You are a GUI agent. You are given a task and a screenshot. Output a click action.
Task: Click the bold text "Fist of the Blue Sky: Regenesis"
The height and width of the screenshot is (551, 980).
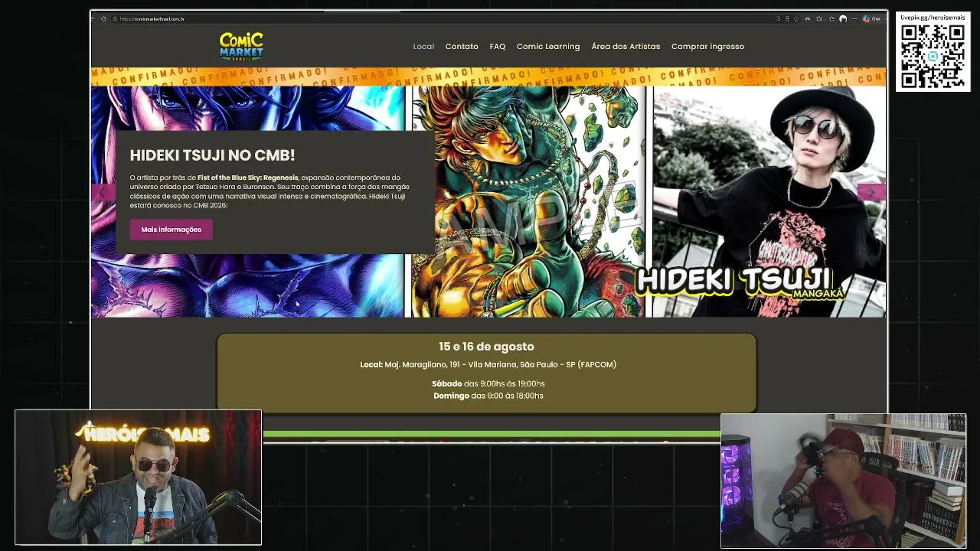point(248,178)
